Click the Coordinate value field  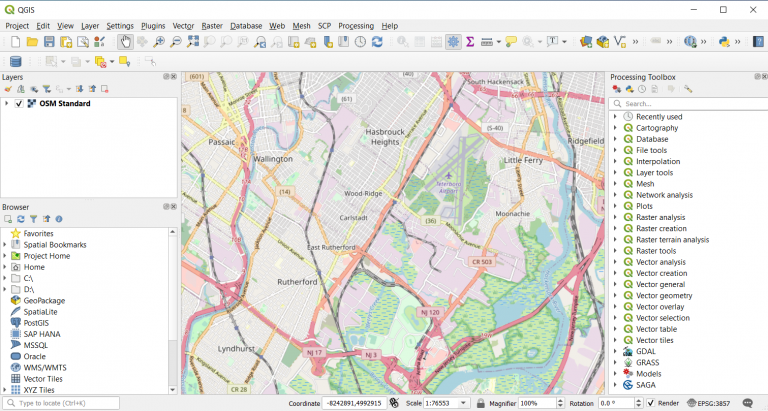[x=354, y=403]
